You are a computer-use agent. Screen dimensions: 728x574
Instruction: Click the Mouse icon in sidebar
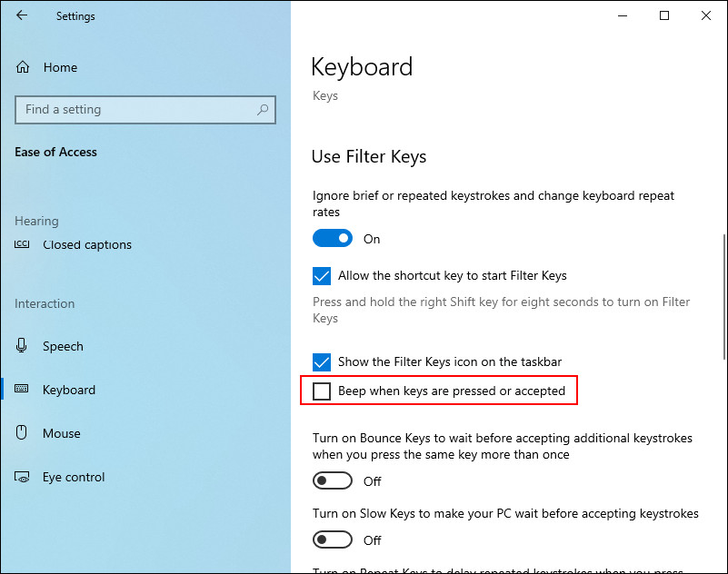click(x=23, y=433)
